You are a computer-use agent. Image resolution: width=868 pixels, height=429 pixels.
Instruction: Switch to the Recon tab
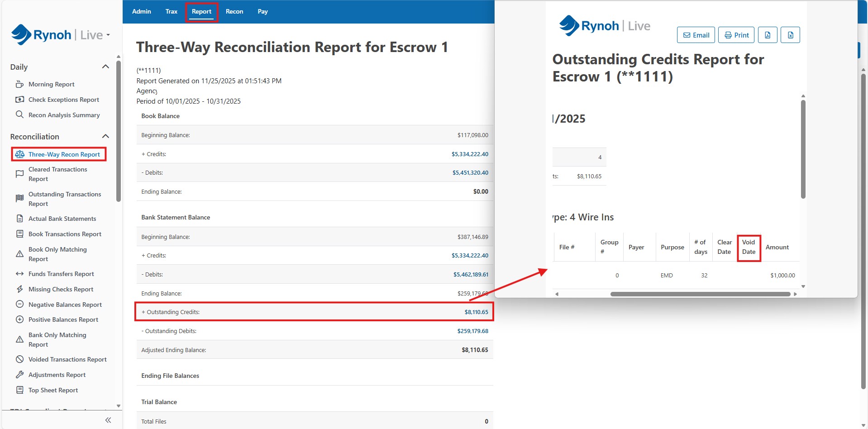point(234,11)
